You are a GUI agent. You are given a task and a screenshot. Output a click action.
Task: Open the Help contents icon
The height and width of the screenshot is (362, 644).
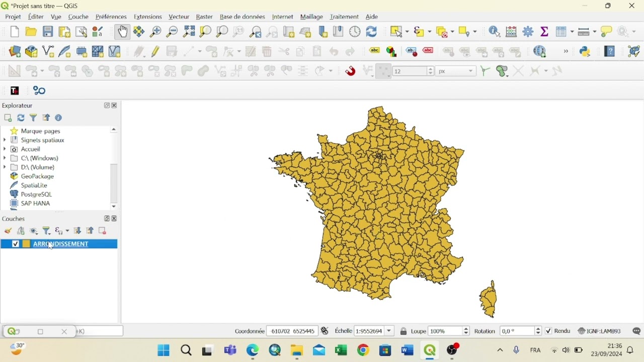(610, 52)
